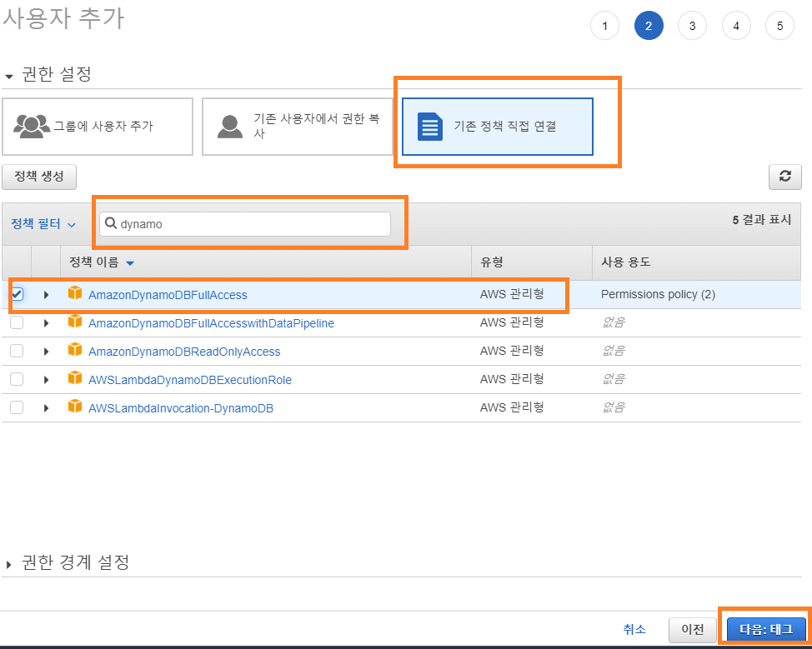
Task: Click the dynamo search input field
Action: 250,224
